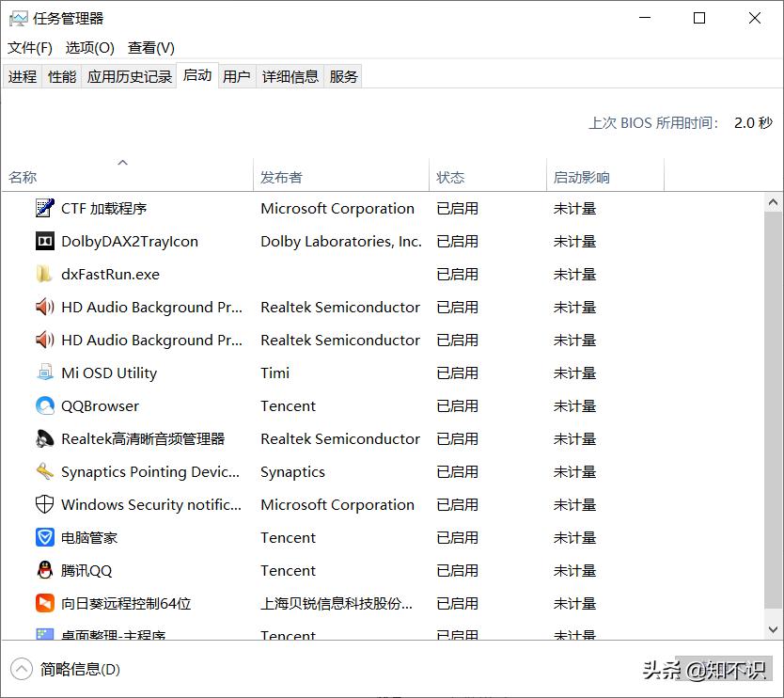Select the Realtek高清晰音频管理器 icon
The image size is (784, 698).
pos(44,438)
